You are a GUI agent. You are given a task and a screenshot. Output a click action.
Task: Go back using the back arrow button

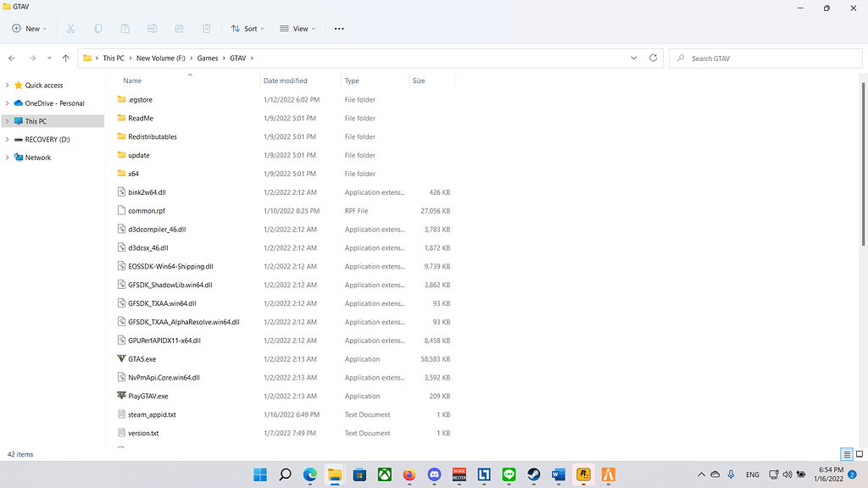[12, 58]
